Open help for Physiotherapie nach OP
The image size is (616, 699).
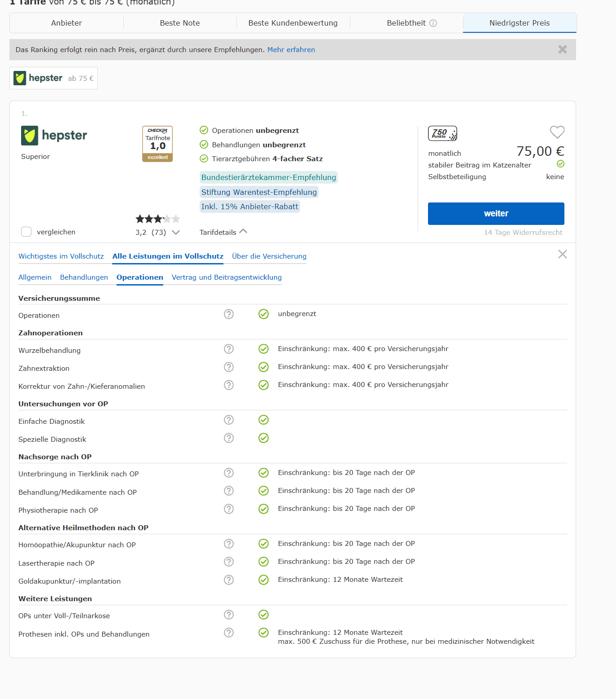[229, 509]
